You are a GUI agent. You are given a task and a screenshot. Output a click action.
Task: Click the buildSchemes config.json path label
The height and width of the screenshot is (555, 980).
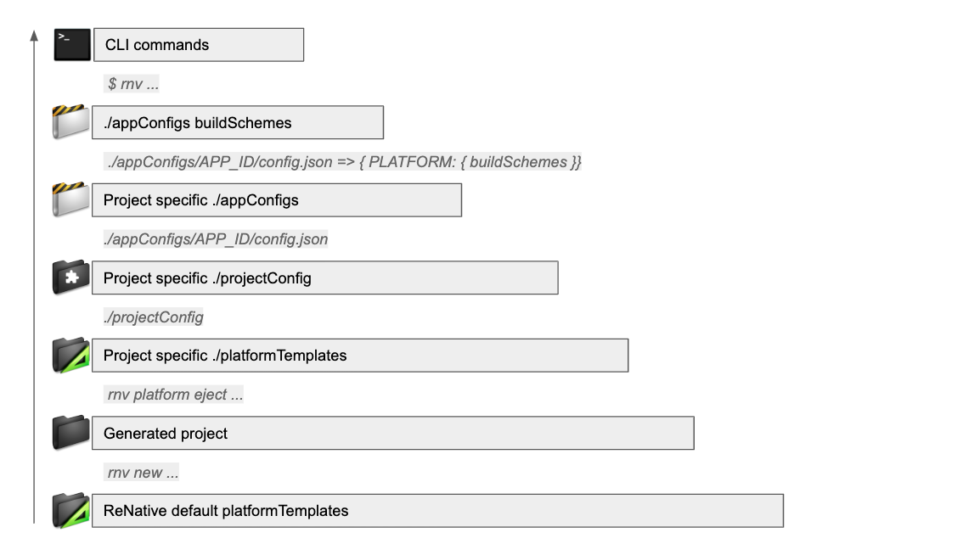pyautogui.click(x=343, y=162)
